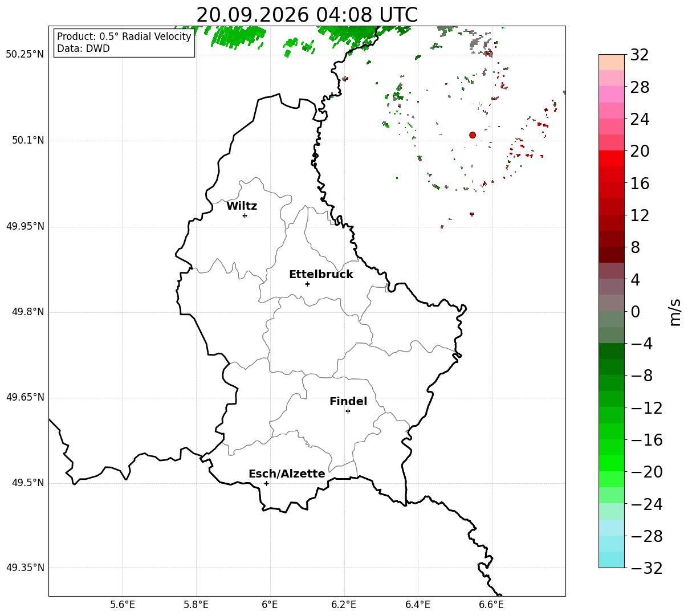Click the Wiltz station cross marker

tap(245, 215)
